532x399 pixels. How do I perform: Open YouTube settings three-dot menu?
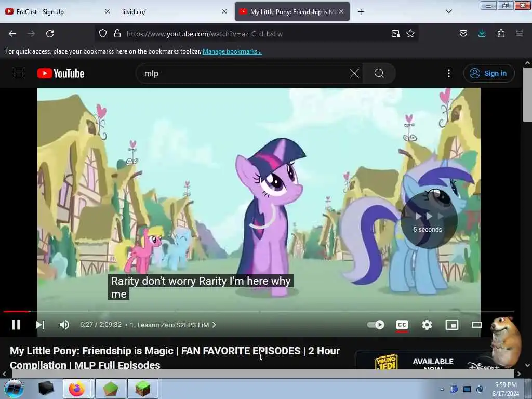pos(448,73)
